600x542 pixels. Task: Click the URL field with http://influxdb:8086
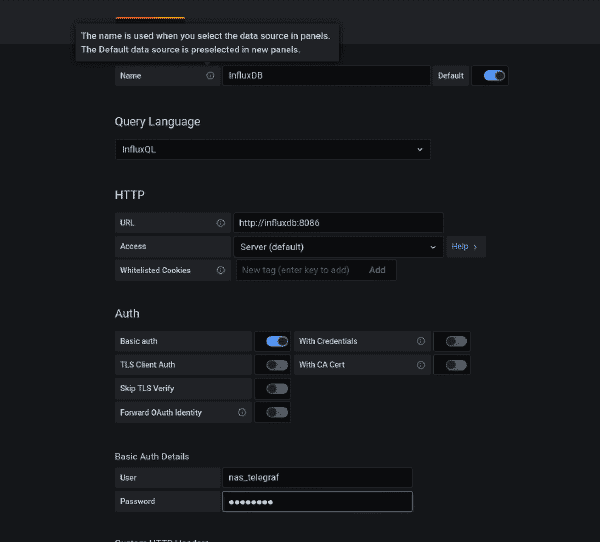tap(338, 223)
